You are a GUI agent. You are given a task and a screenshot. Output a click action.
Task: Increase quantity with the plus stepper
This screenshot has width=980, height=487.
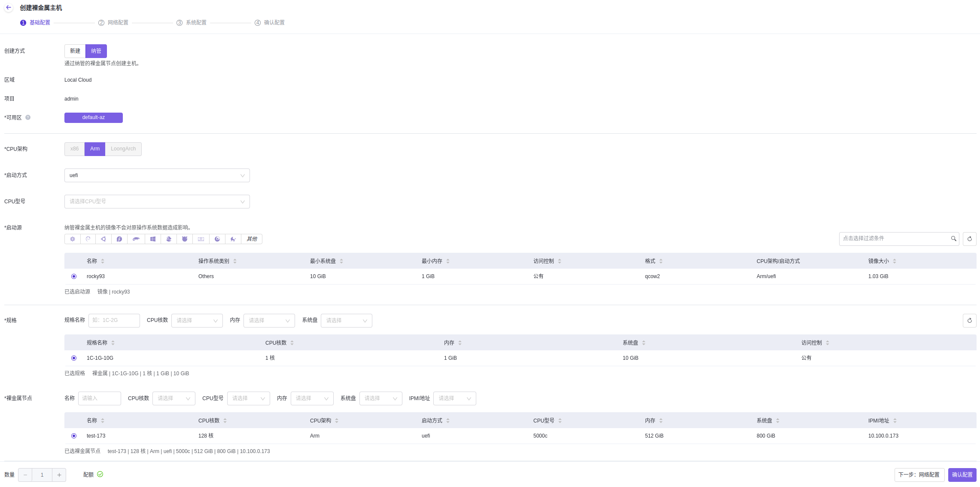click(x=59, y=475)
